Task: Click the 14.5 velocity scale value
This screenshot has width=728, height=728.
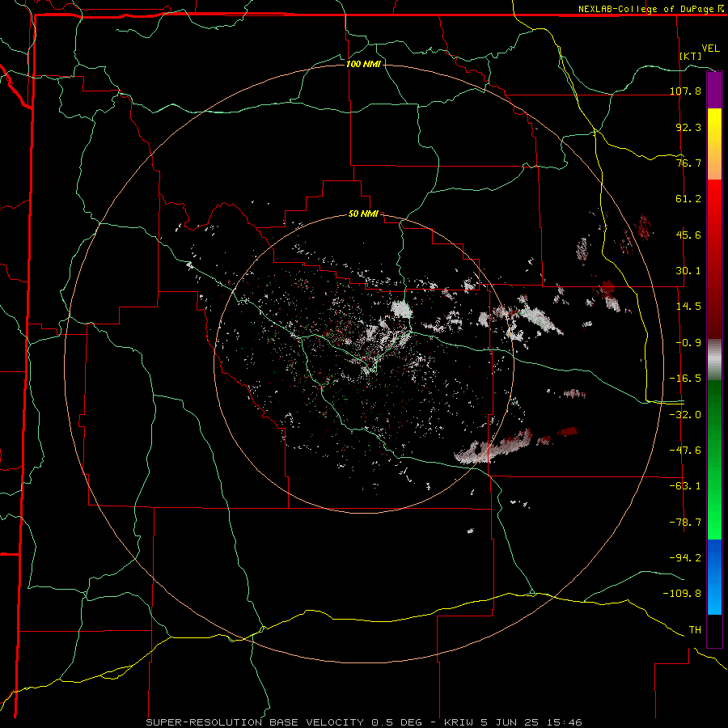Action: coord(688,307)
